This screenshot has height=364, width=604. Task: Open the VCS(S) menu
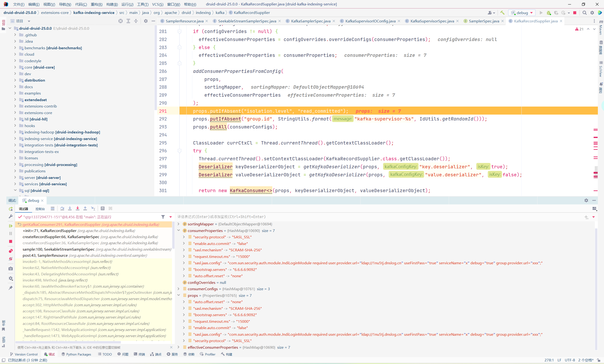[x=158, y=4]
